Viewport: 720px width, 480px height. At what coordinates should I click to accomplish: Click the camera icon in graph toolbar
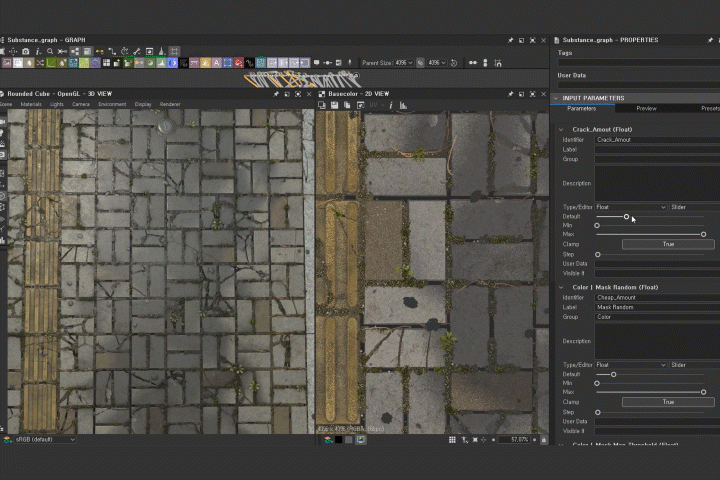point(26,51)
